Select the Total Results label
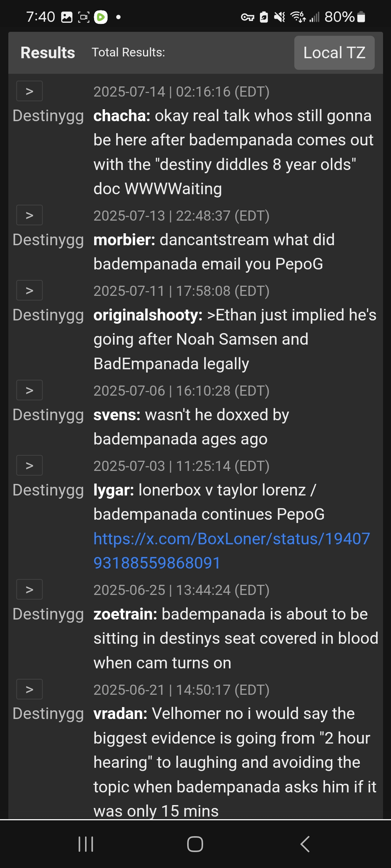391x868 pixels. tap(129, 52)
